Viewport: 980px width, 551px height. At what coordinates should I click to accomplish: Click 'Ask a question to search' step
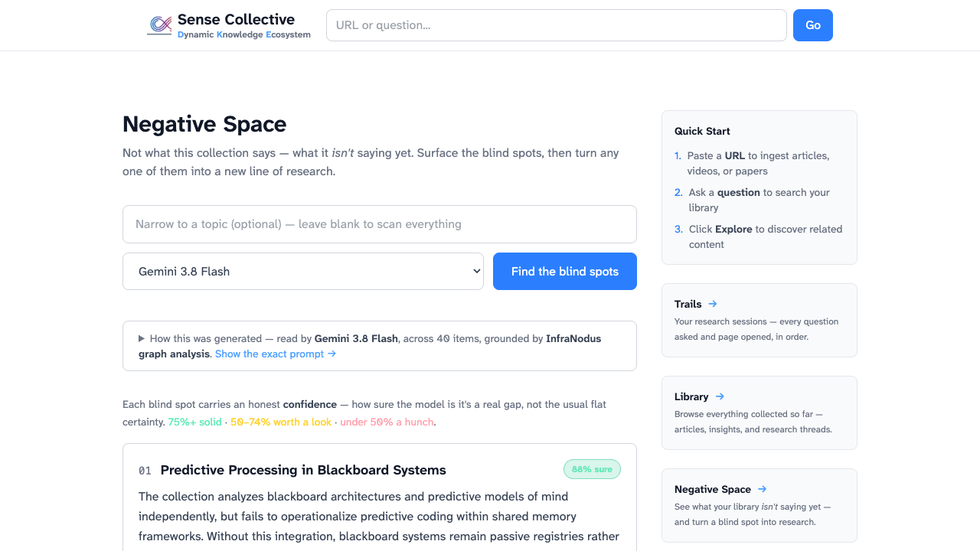pyautogui.click(x=759, y=200)
